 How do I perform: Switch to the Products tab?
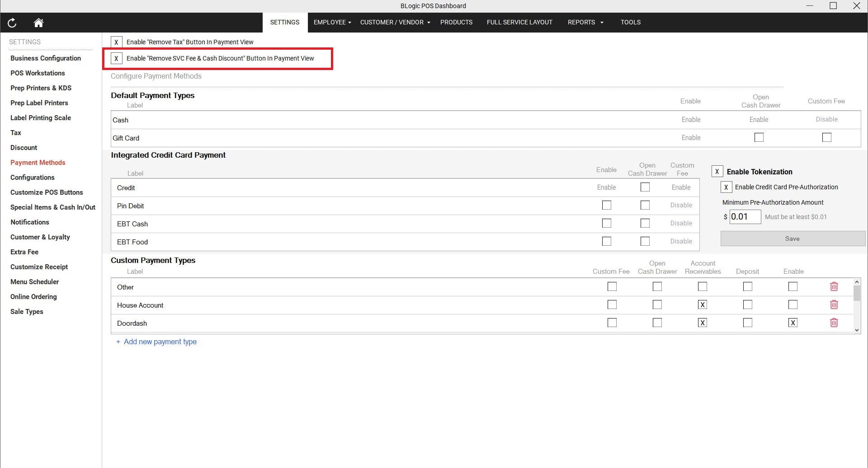[x=456, y=22]
